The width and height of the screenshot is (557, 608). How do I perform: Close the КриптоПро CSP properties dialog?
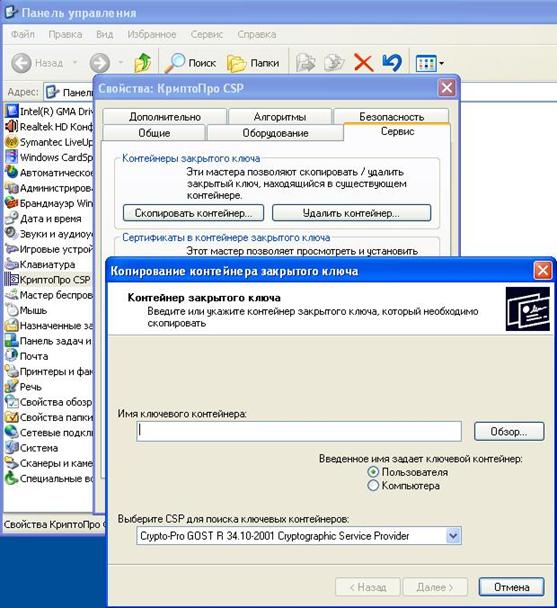point(446,88)
